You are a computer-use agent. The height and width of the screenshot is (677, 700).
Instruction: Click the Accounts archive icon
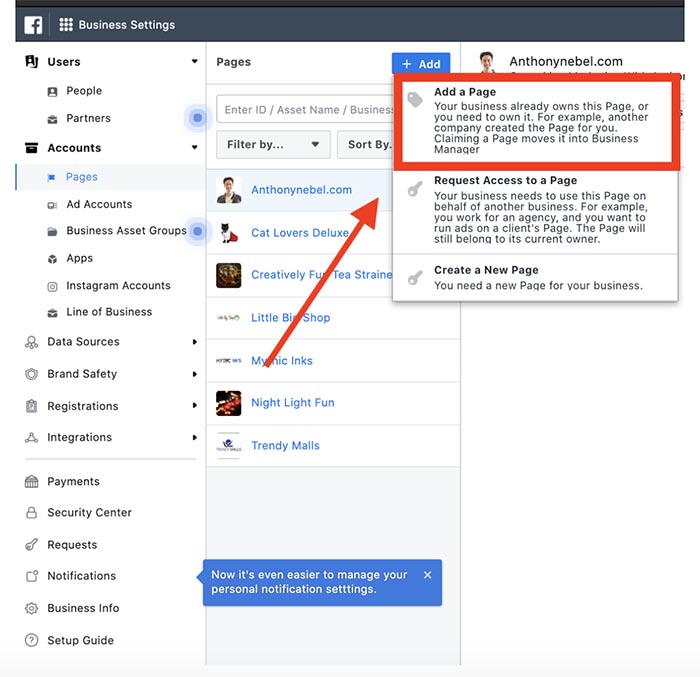(32, 148)
